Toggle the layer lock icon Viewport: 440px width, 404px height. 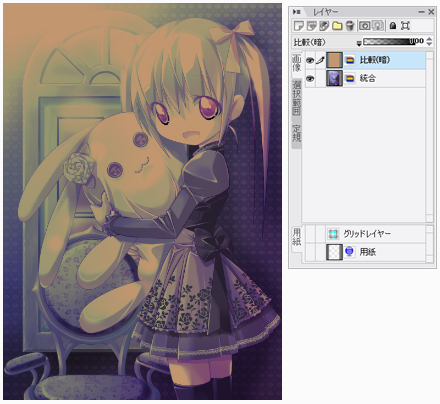tap(393, 26)
